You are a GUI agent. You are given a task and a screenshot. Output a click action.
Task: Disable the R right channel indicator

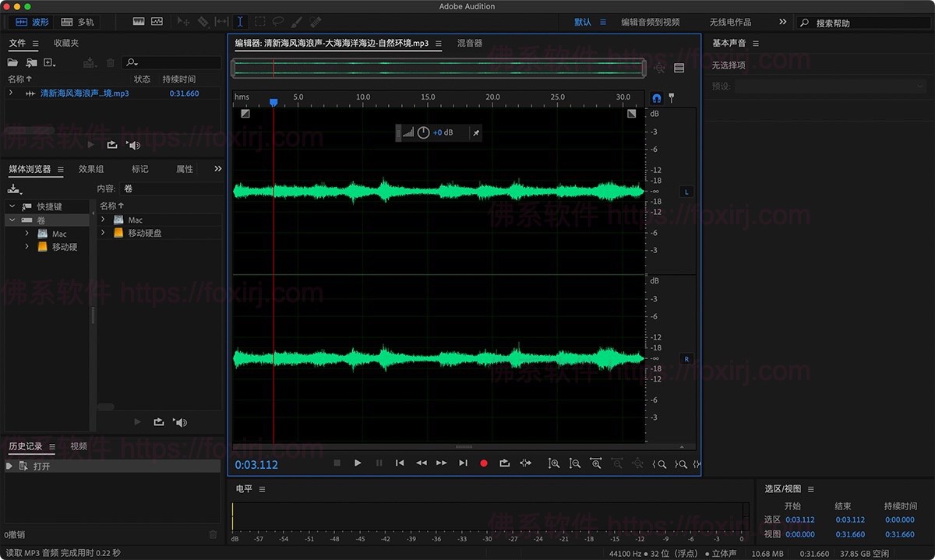coord(685,358)
